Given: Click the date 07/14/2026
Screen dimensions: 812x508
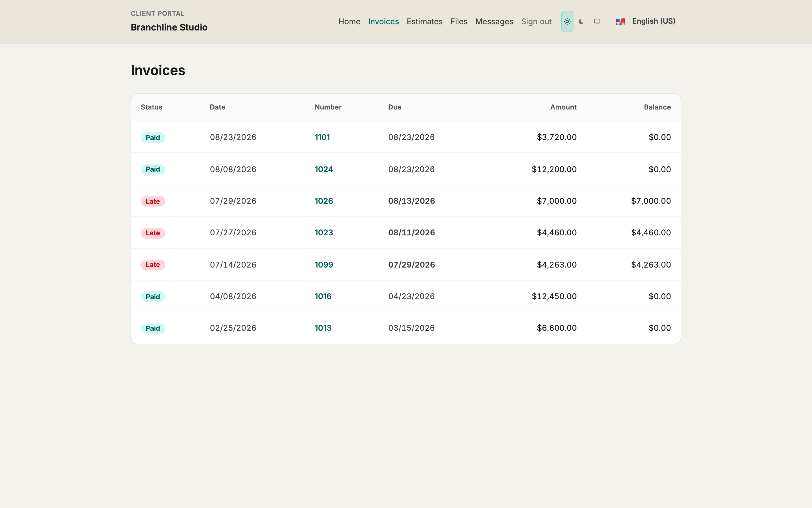Looking at the screenshot, I should point(233,265).
